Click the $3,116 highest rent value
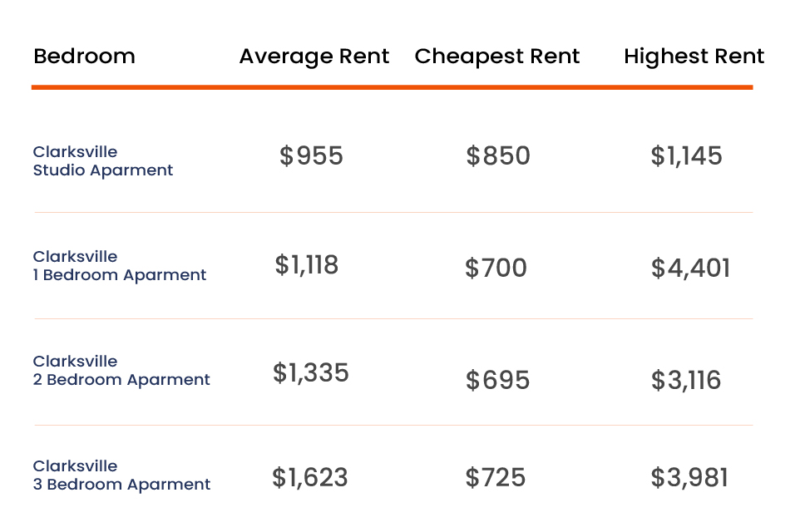The image size is (805, 532). click(x=686, y=380)
